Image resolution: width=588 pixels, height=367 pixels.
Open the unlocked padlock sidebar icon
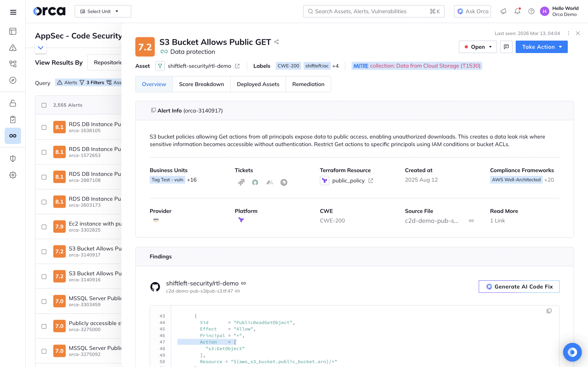pyautogui.click(x=13, y=103)
